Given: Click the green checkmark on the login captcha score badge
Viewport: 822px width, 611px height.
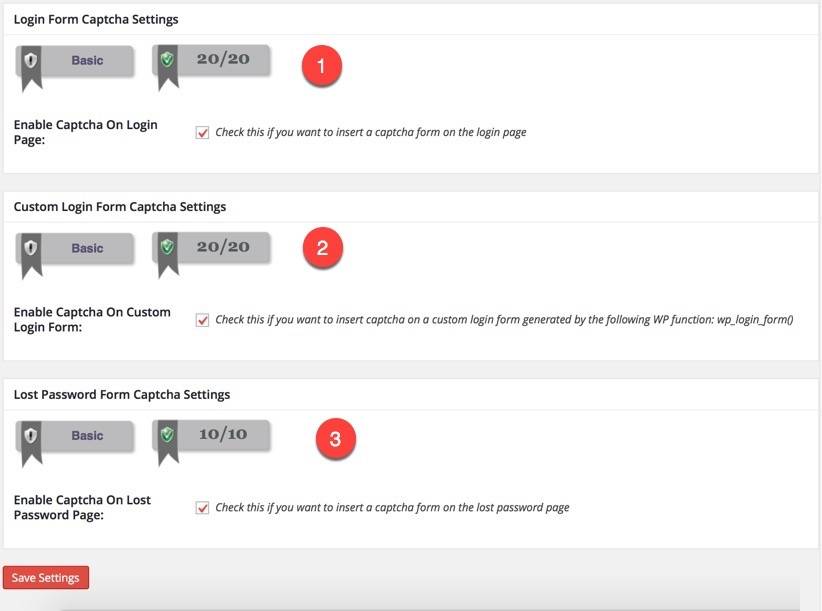Looking at the screenshot, I should coord(168,57).
